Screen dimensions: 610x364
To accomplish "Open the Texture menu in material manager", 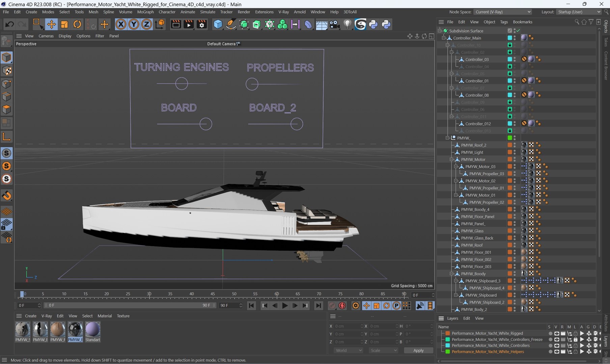I will pos(123,316).
